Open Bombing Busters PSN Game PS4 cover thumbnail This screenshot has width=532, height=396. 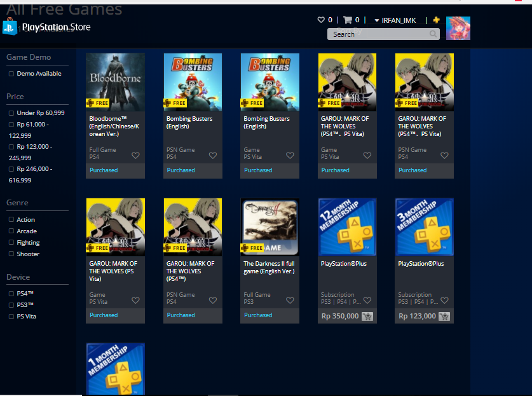click(193, 82)
